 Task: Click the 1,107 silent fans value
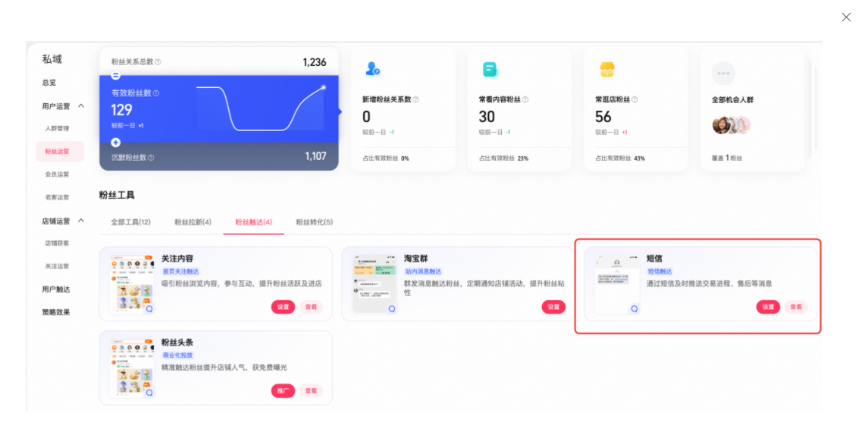tap(315, 157)
